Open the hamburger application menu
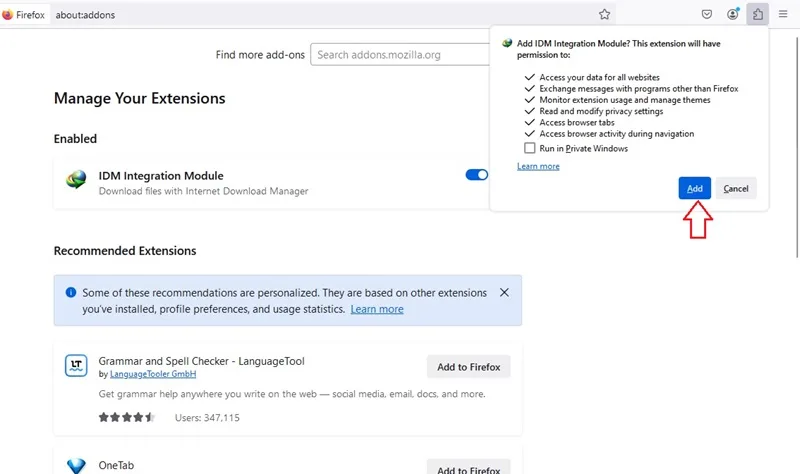800x474 pixels. 783,14
